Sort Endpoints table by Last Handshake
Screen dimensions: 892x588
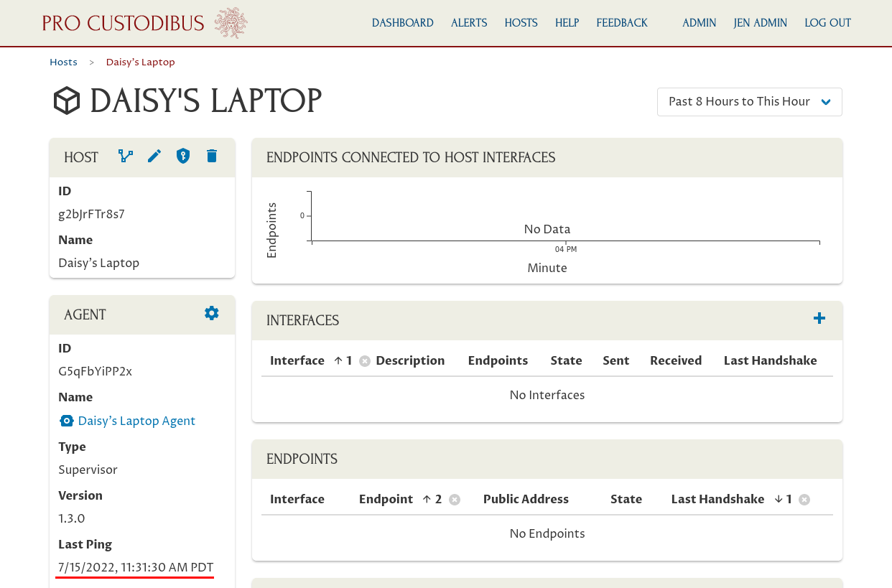point(718,499)
